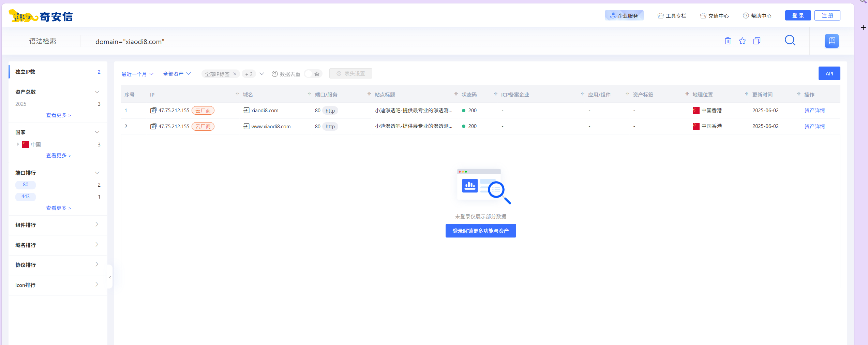Image resolution: width=868 pixels, height=345 pixels.
Task: Remove the 全部IP标签 filter tag
Action: 235,74
